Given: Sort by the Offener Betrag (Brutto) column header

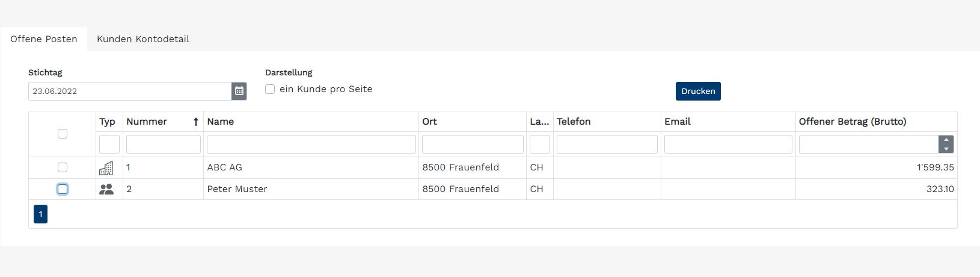Looking at the screenshot, I should tap(853, 122).
